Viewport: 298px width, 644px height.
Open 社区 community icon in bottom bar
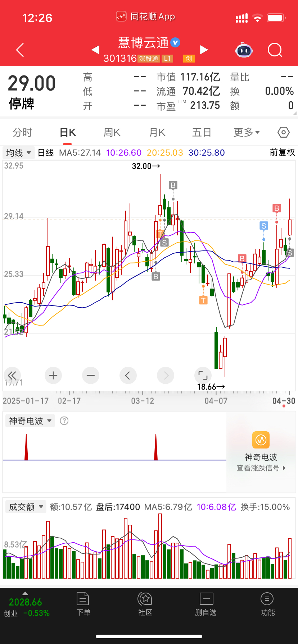(145, 604)
